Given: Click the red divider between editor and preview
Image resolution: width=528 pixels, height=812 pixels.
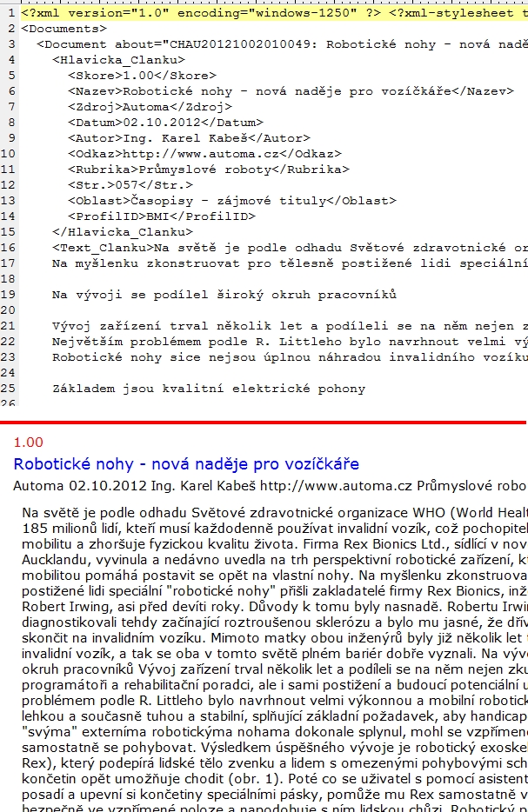Looking at the screenshot, I should tap(263, 423).
